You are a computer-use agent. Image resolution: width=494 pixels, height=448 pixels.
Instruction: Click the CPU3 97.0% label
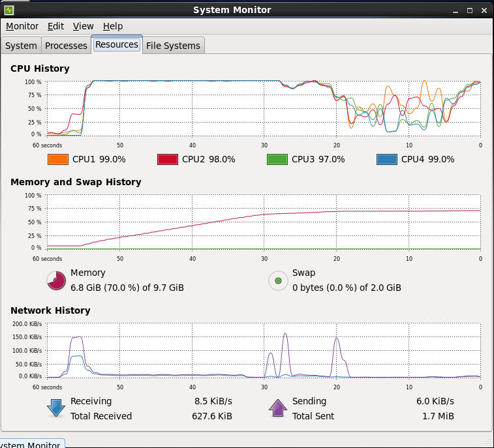click(318, 159)
